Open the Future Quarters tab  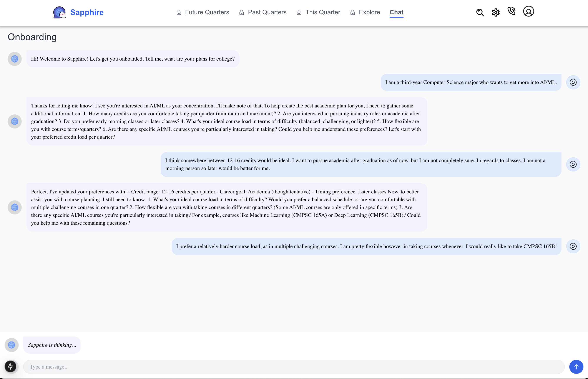click(207, 12)
